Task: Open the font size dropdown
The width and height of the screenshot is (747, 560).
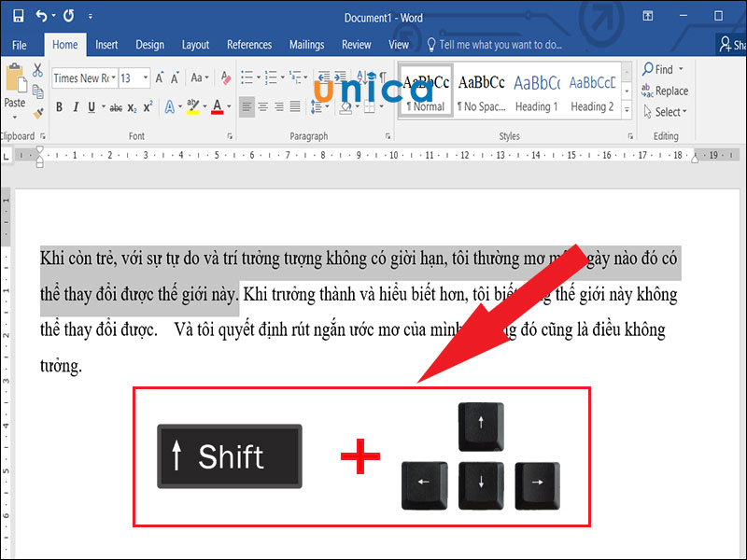Action: [144, 77]
